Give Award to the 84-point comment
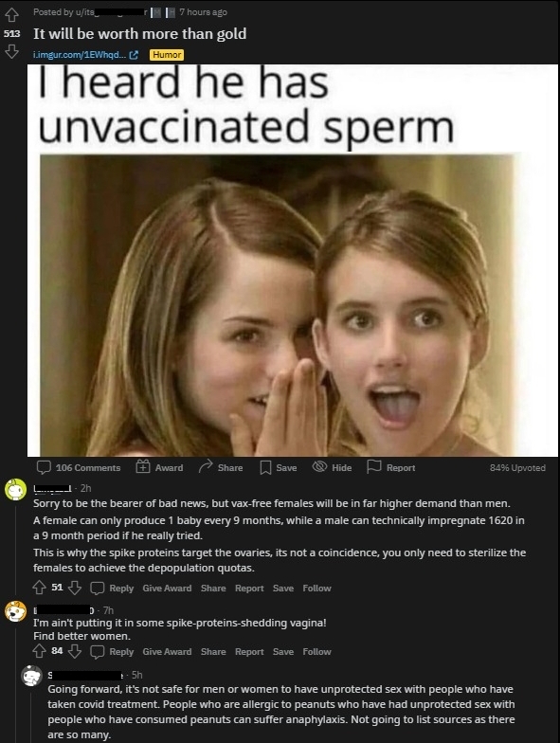 click(167, 652)
